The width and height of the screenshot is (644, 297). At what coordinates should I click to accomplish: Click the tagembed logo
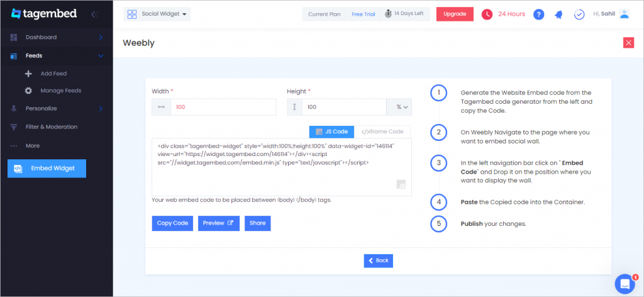click(x=44, y=14)
